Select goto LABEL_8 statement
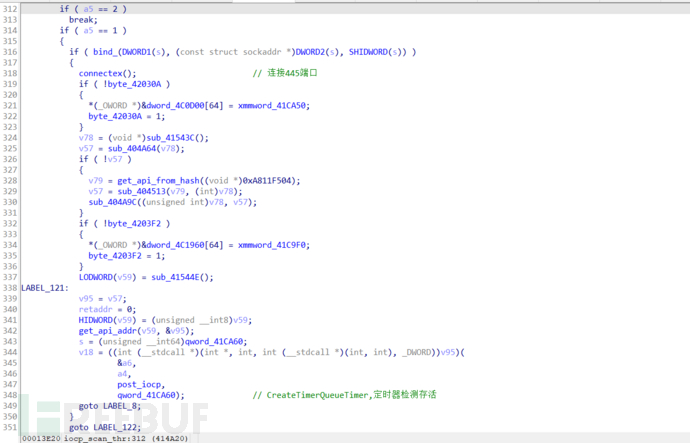690x443 pixels. point(110,406)
